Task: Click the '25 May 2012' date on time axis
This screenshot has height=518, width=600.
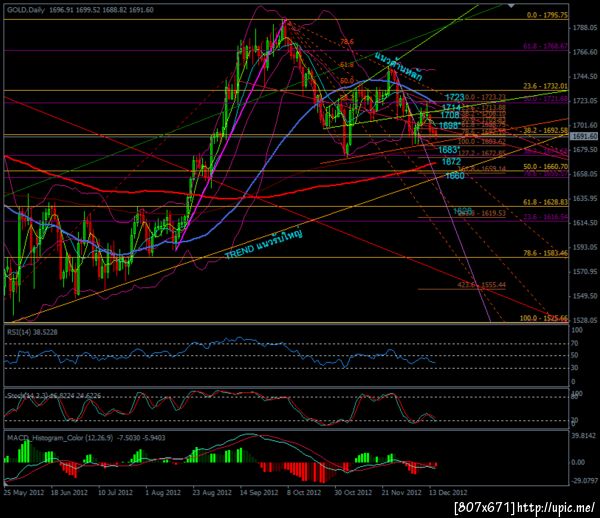Action: click(24, 492)
